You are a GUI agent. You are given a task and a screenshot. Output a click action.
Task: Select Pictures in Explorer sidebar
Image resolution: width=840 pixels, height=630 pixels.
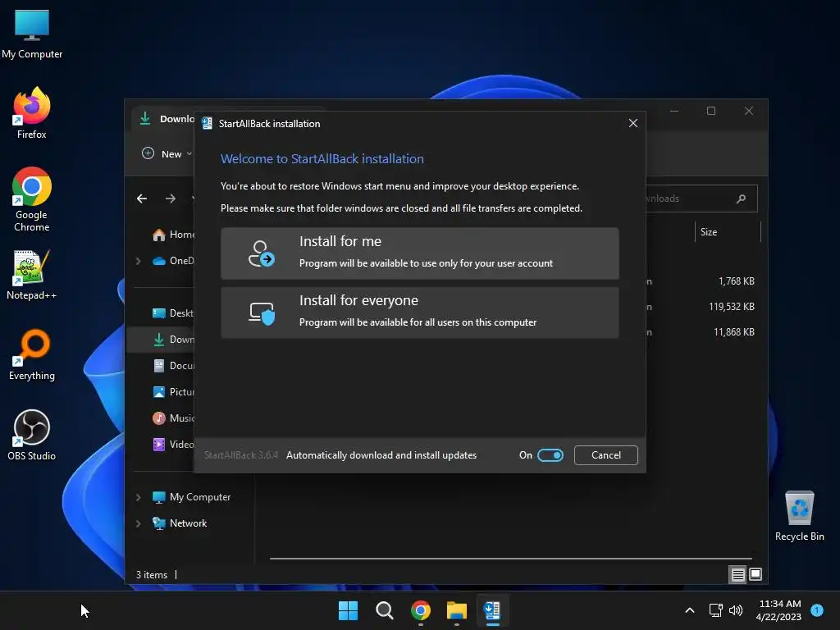coord(172,391)
